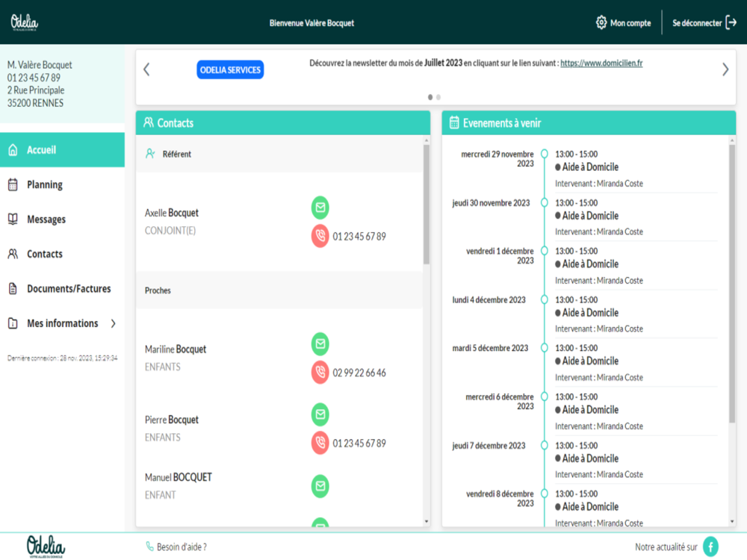747x560 pixels.
Task: Open the Contacts menu item
Action: click(x=63, y=254)
